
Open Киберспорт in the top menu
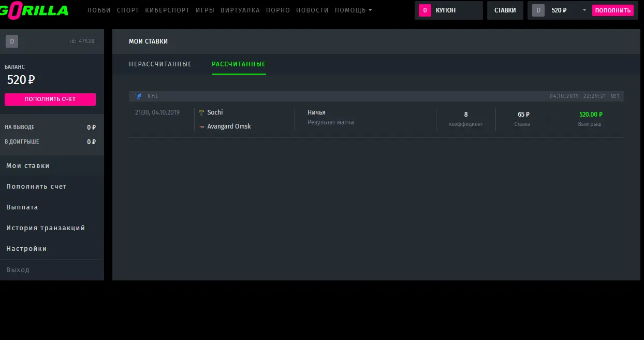tap(167, 10)
